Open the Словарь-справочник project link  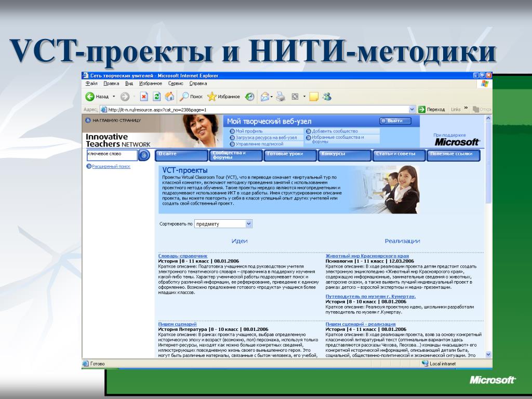pyautogui.click(x=182, y=256)
